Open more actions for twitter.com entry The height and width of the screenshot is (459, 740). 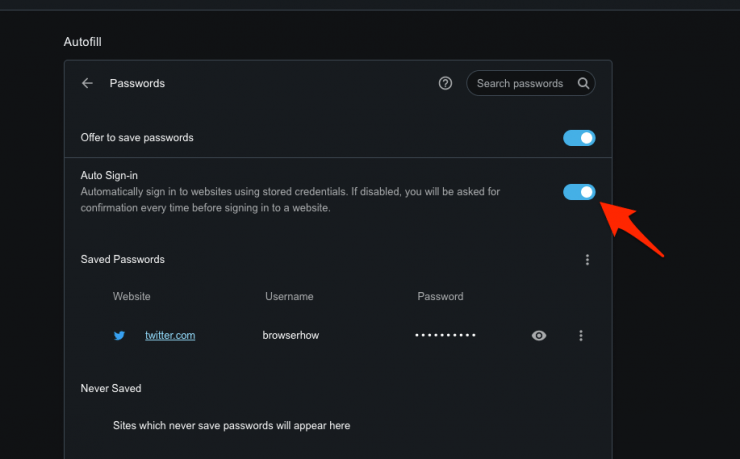pyautogui.click(x=580, y=335)
